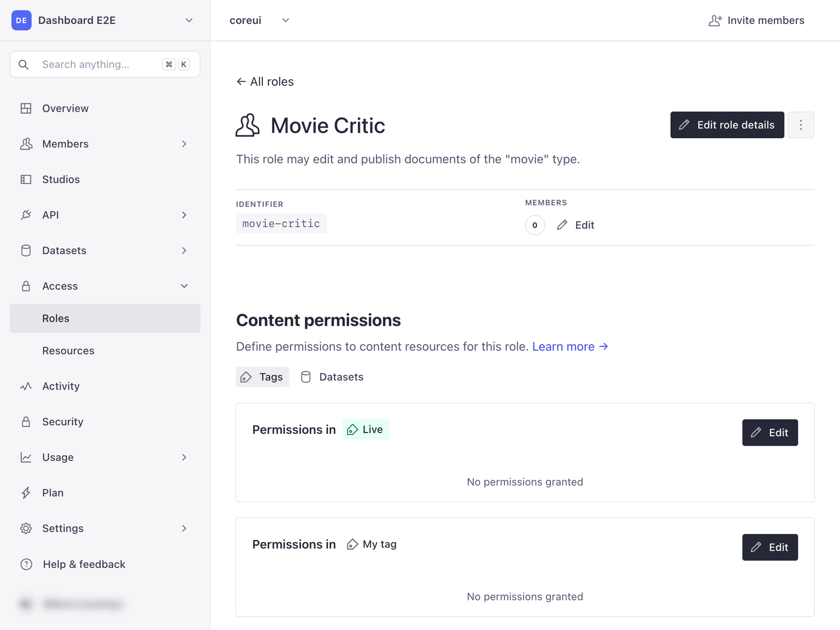Expand the Dashboard E2E organization dropdown
840x630 pixels.
[x=189, y=20]
